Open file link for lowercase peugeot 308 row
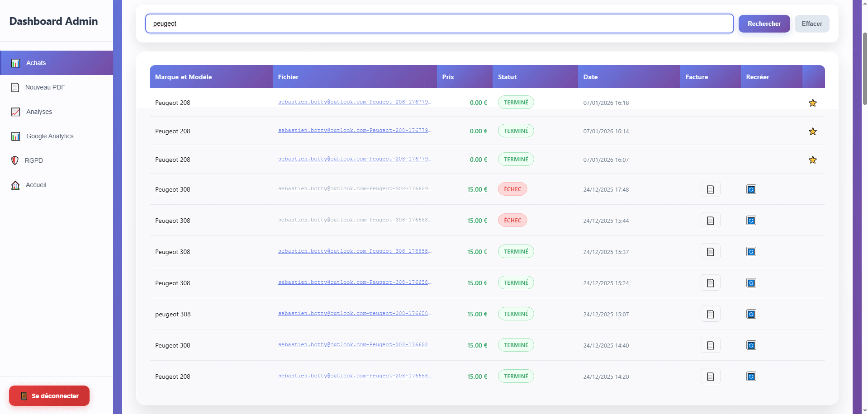Viewport: 868px width, 414px height. point(355,314)
